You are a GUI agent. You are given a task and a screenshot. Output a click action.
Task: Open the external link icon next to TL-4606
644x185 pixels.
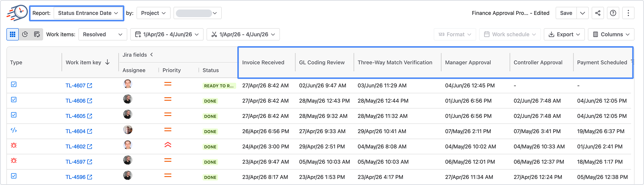pyautogui.click(x=90, y=101)
